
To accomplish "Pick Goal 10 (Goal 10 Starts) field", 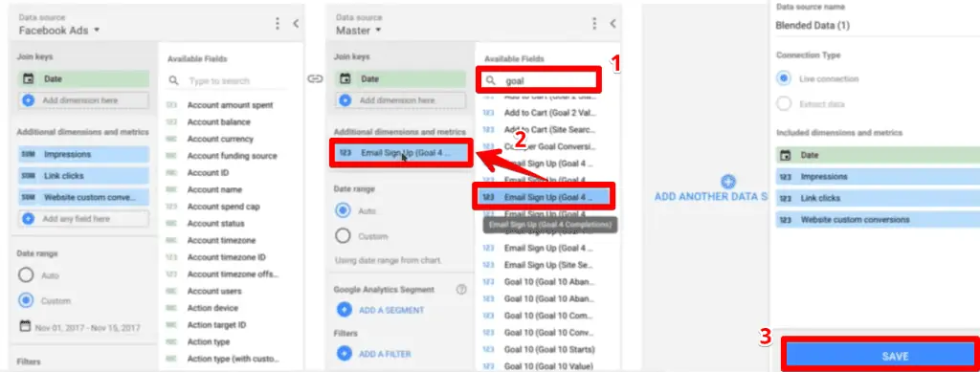I will point(550,349).
